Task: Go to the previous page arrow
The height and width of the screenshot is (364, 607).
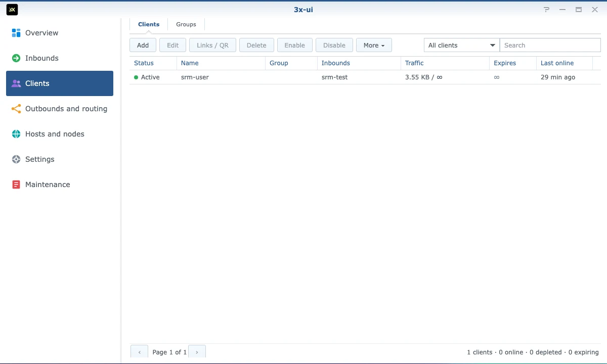Action: pos(139,352)
